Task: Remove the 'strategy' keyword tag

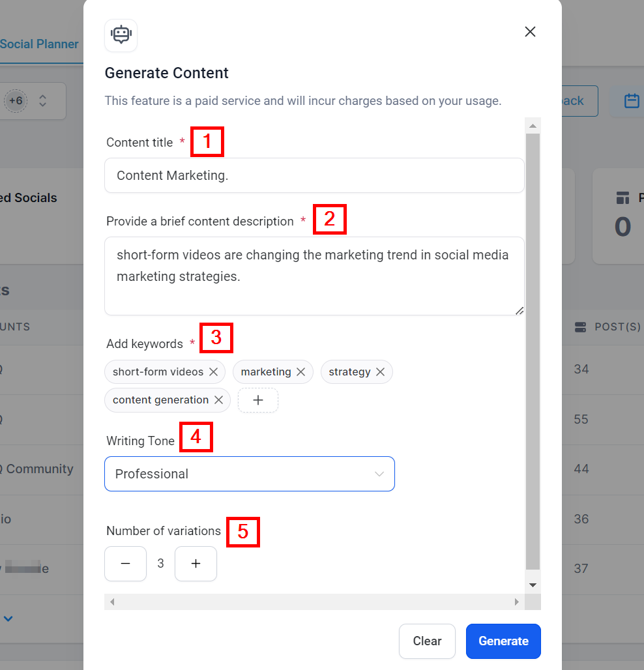Action: [x=380, y=372]
